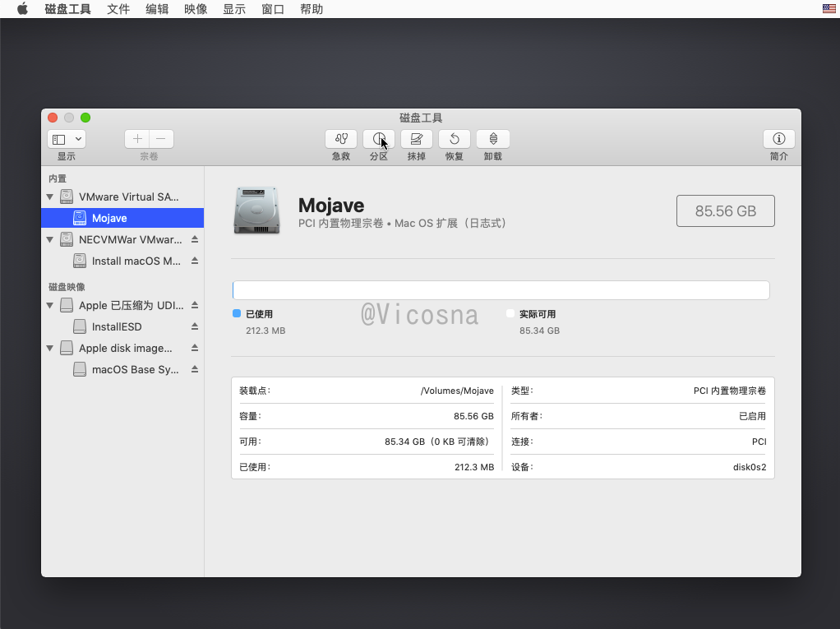Viewport: 840px width, 629px height.
Task: Click the 85.56 GB capacity box
Action: click(726, 210)
